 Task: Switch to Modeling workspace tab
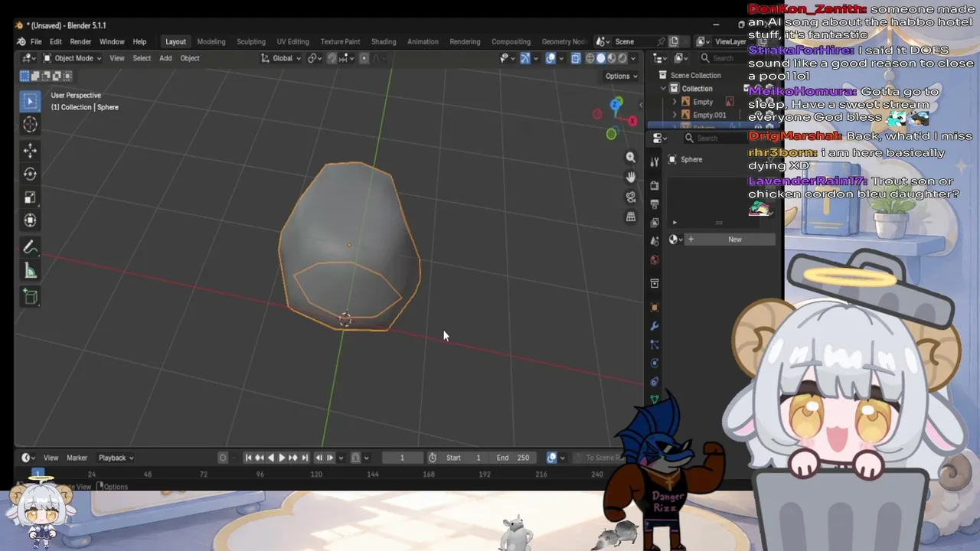pyautogui.click(x=211, y=41)
